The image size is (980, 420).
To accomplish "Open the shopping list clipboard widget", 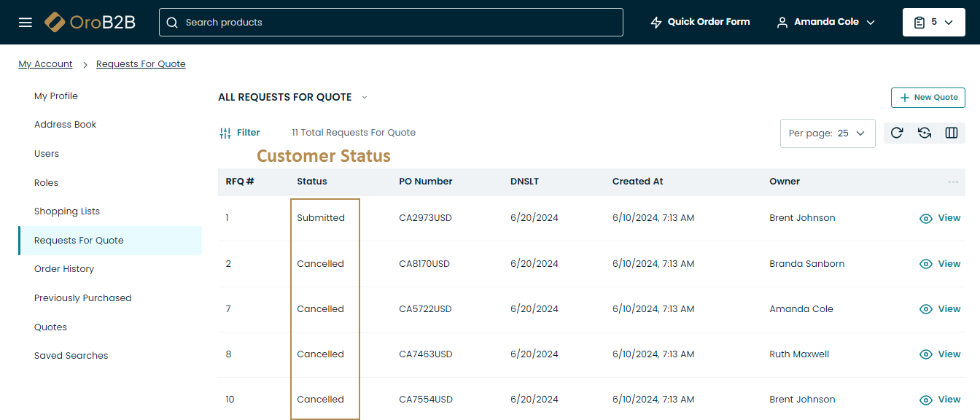I will pos(933,23).
